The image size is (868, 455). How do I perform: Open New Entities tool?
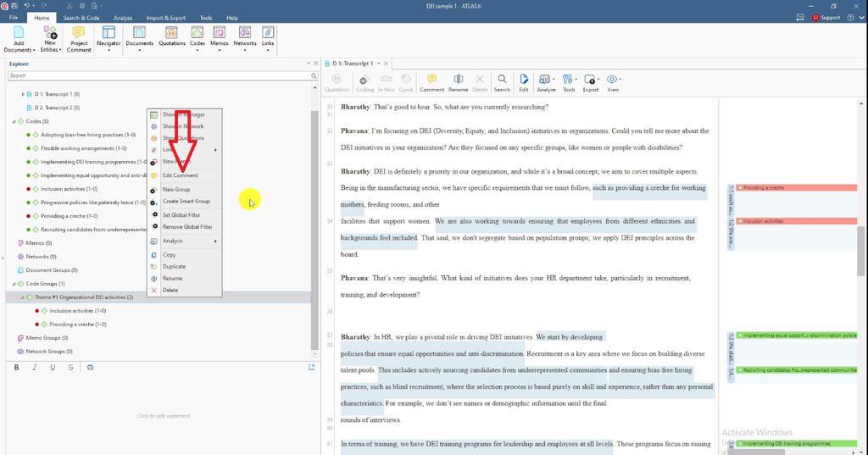tap(50, 39)
